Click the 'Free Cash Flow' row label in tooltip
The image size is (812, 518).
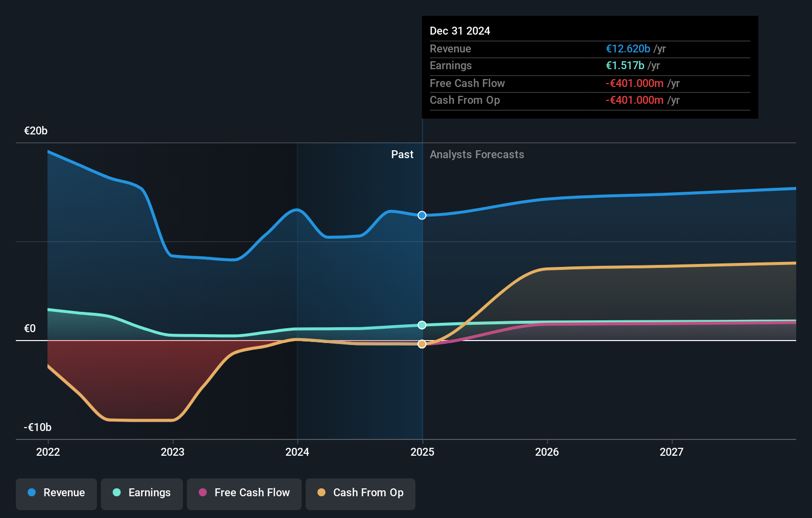[x=467, y=83]
